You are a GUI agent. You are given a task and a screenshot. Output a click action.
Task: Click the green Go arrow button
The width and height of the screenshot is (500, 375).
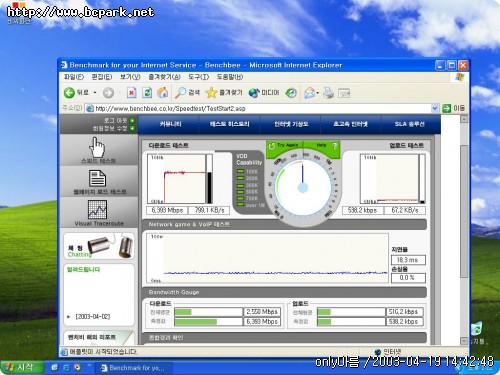(x=446, y=108)
